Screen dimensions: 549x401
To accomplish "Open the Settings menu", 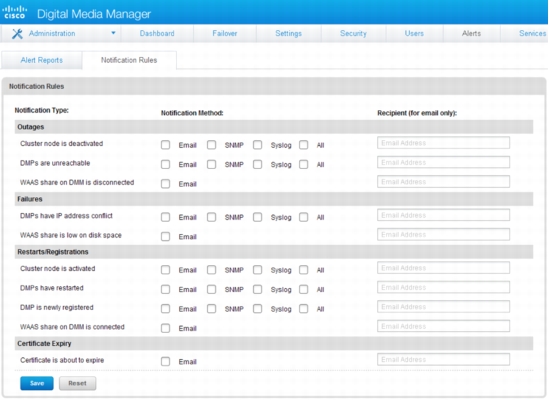I will (288, 33).
